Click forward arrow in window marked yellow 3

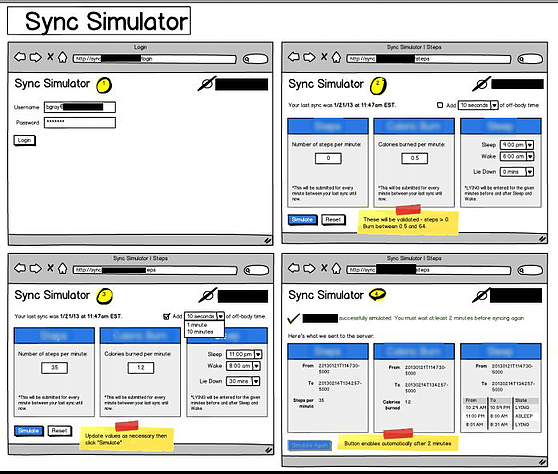(x=35, y=268)
